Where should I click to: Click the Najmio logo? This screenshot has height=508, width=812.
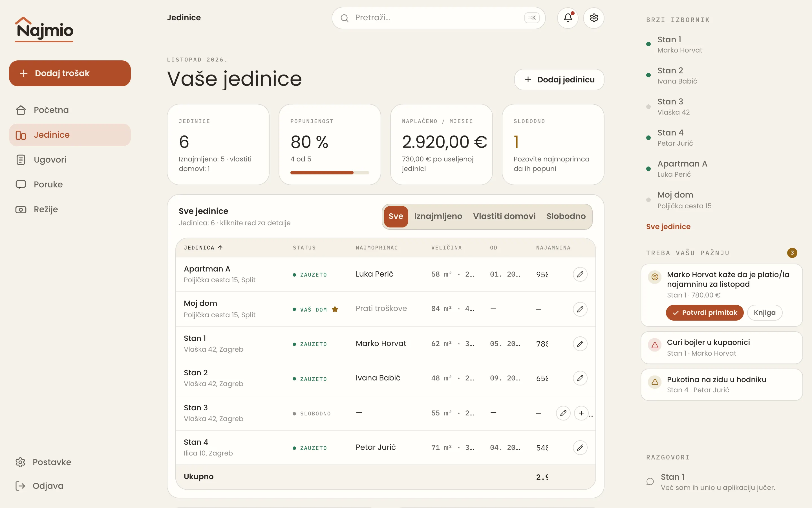(x=44, y=29)
